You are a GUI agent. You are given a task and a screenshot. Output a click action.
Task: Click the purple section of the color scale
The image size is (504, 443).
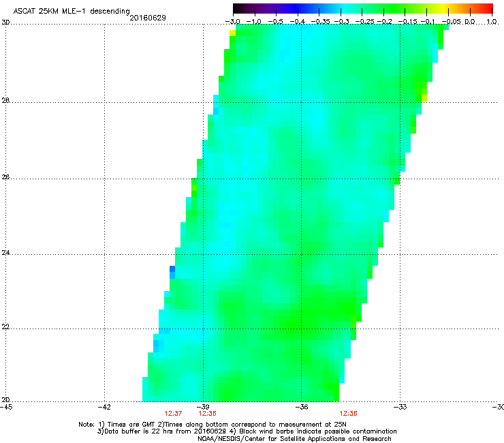click(267, 8)
